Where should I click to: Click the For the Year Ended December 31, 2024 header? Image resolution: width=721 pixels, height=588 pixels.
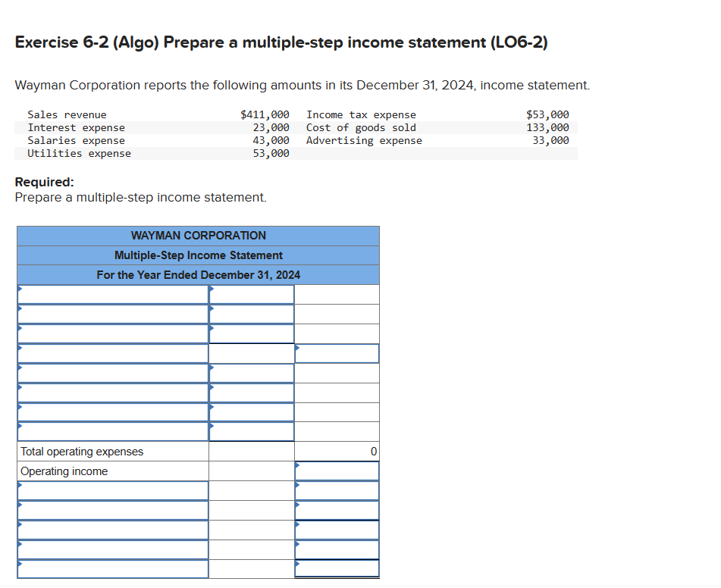click(x=198, y=274)
